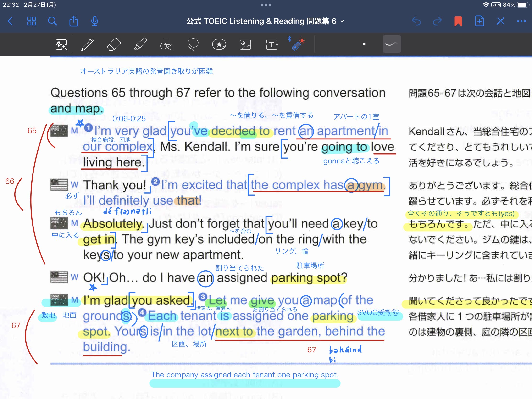Choose the trail laser stroke style
The height and width of the screenshot is (399, 532).
pos(392,44)
